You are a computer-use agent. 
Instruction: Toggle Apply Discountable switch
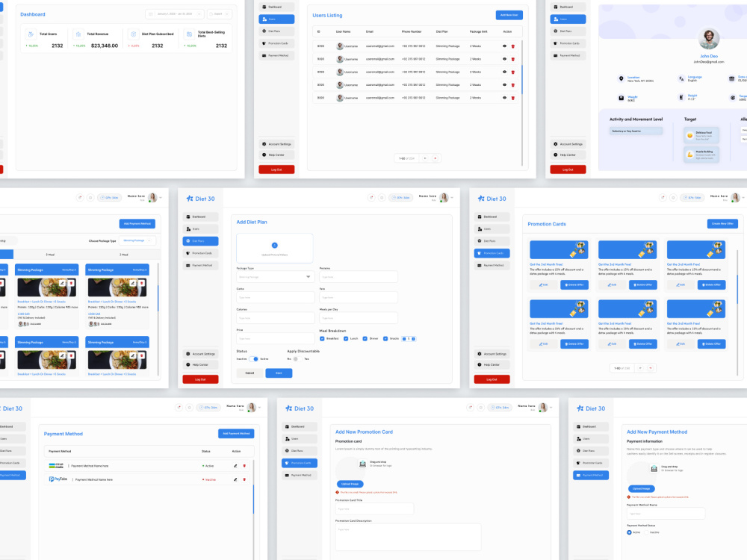point(297,358)
